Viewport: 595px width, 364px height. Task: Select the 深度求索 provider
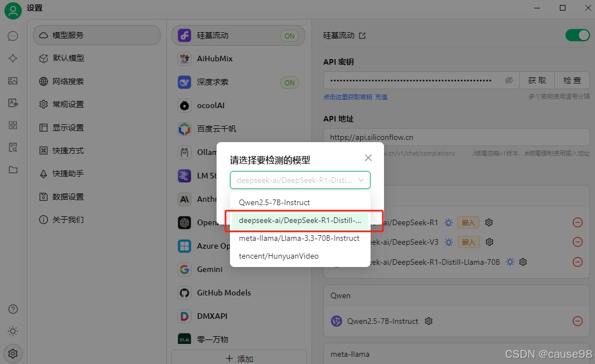coord(238,82)
